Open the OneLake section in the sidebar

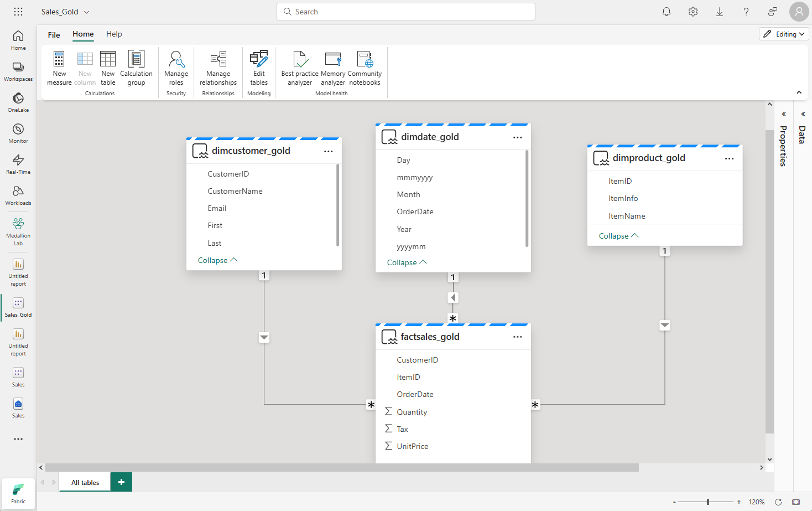pyautogui.click(x=18, y=103)
